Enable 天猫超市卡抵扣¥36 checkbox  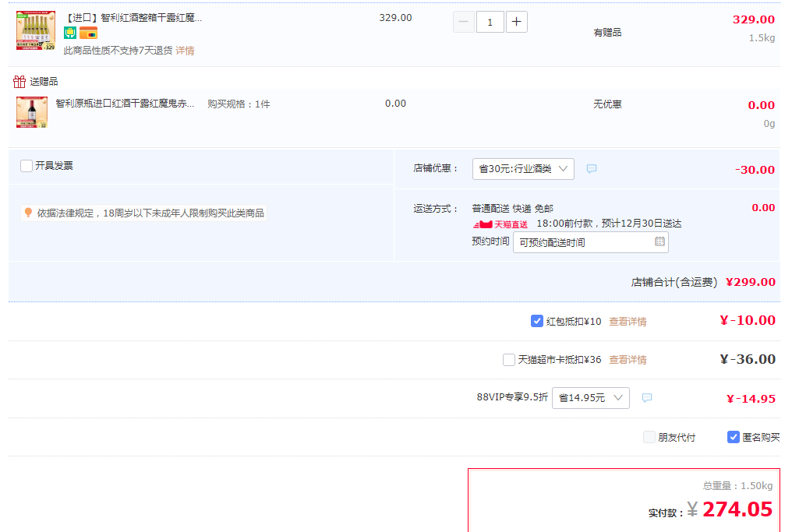pyautogui.click(x=508, y=360)
